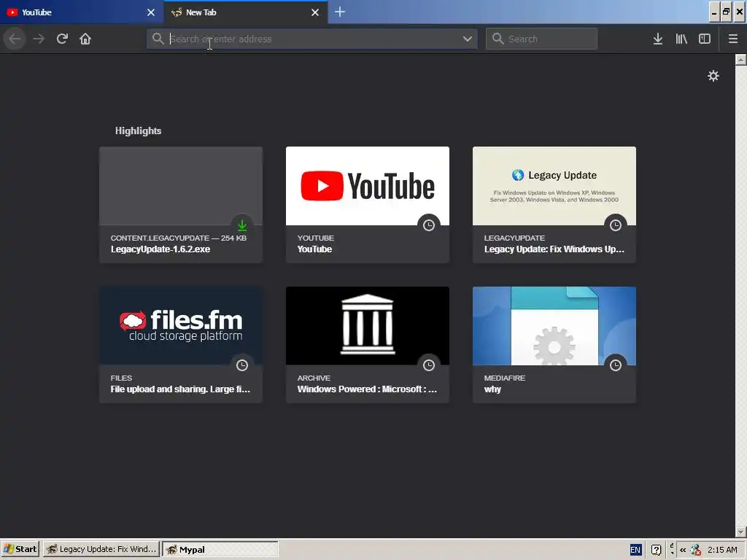
Task: Reload the current page
Action: [x=62, y=39]
